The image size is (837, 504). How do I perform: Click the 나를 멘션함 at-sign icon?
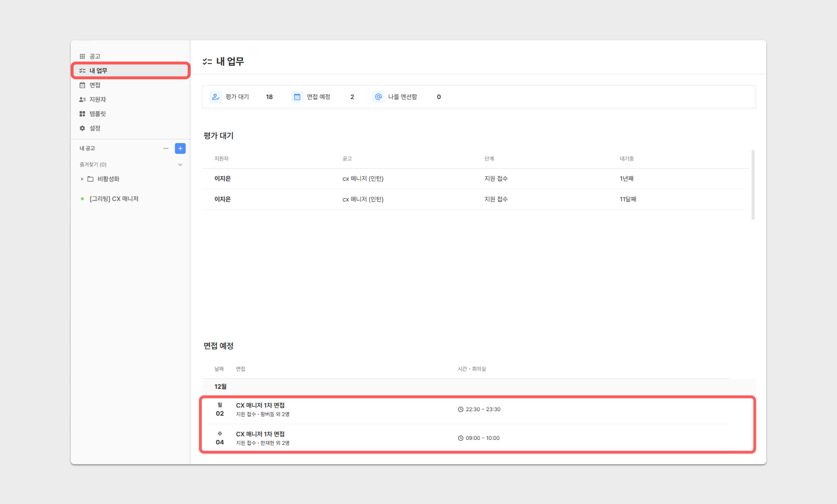[378, 97]
